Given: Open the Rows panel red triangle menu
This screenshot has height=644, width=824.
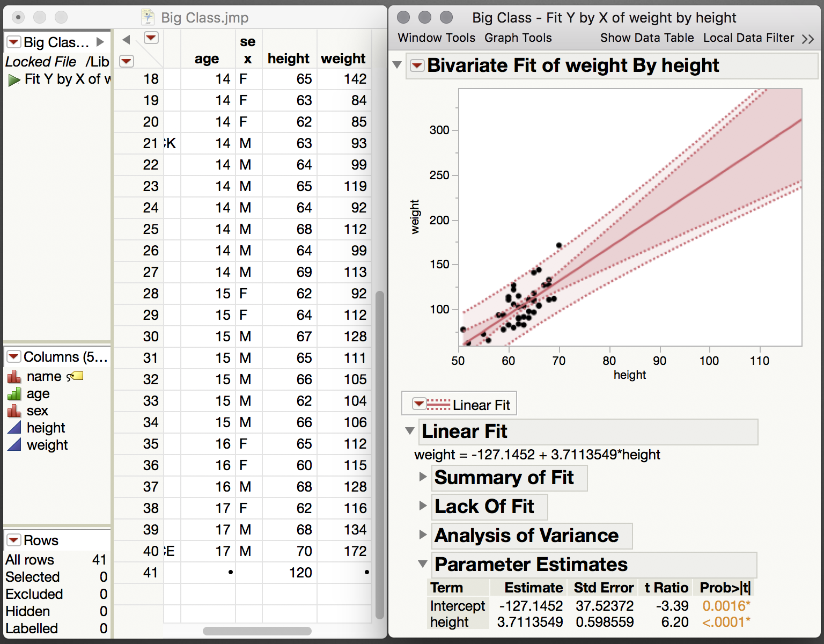Looking at the screenshot, I should pyautogui.click(x=13, y=540).
